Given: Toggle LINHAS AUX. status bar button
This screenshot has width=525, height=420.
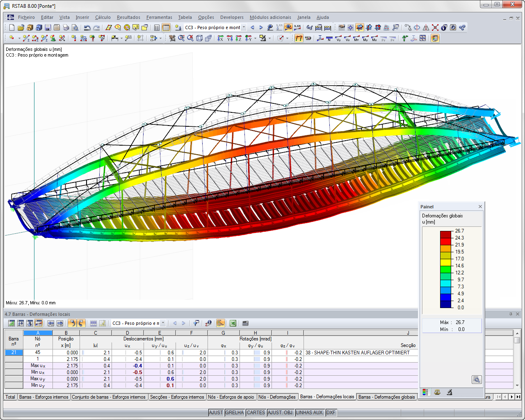Looking at the screenshot, I should [x=310, y=413].
